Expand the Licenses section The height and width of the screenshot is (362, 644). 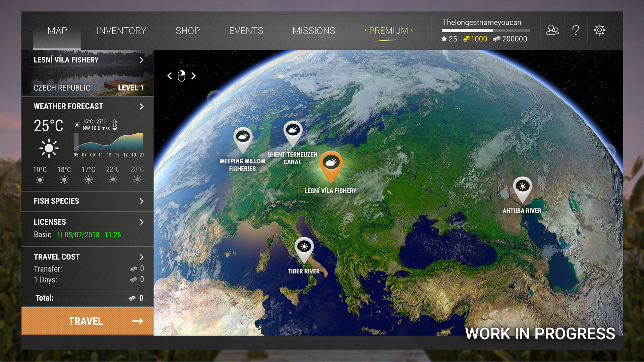tap(141, 222)
